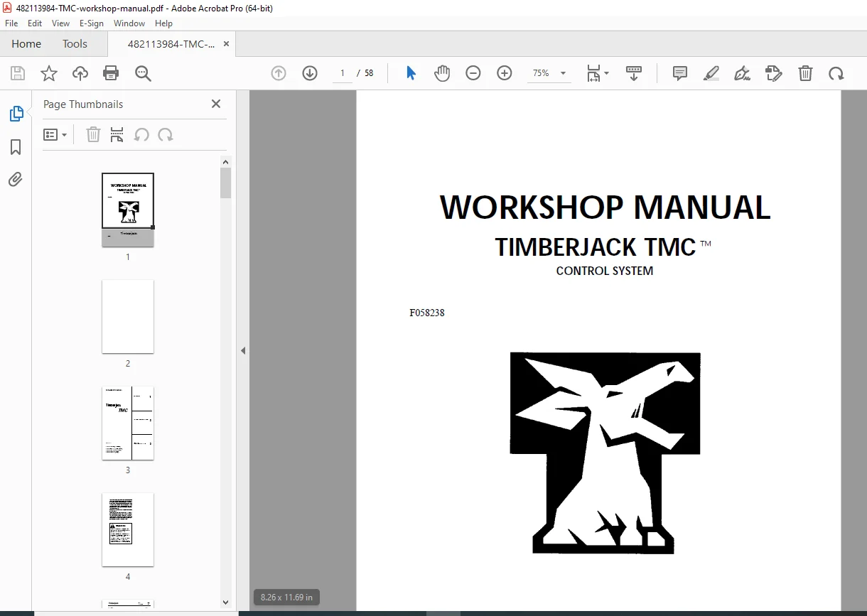Image resolution: width=867 pixels, height=616 pixels.
Task: Open the Attachments paperclip panel
Action: tap(16, 179)
